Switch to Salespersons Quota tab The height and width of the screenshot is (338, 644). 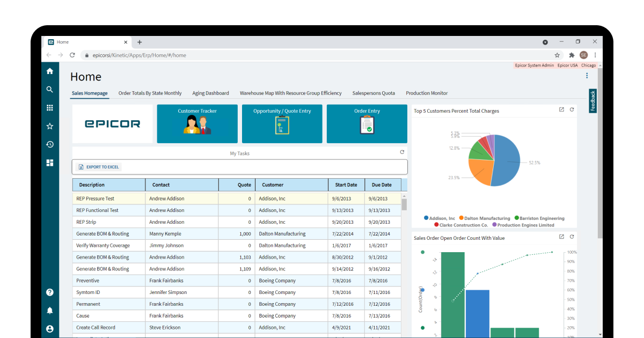click(x=374, y=93)
